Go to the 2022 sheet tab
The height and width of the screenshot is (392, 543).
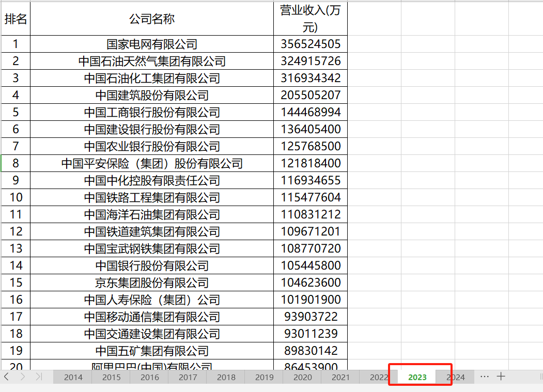378,377
